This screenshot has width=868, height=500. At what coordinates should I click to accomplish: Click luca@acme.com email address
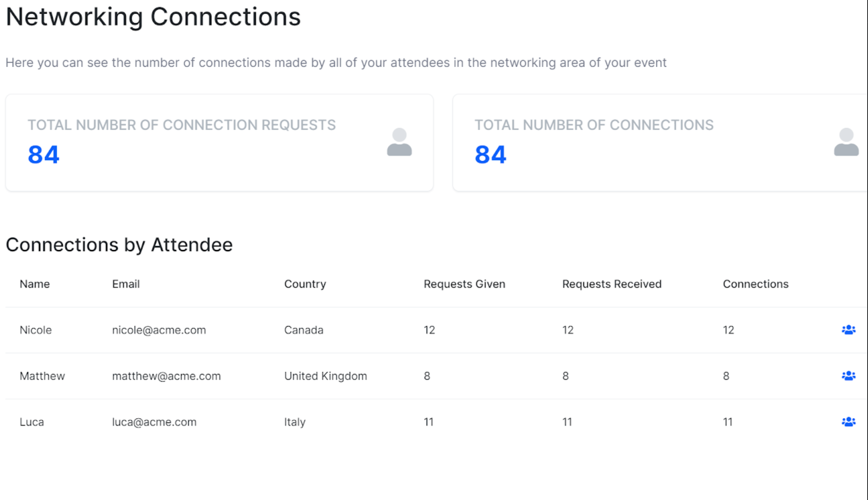coord(154,422)
